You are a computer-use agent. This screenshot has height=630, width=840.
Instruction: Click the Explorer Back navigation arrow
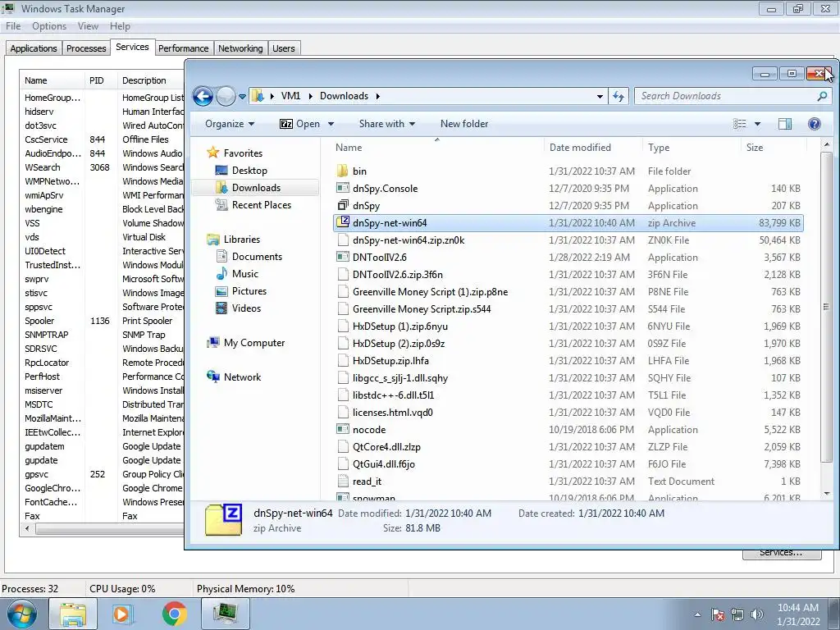tap(203, 97)
